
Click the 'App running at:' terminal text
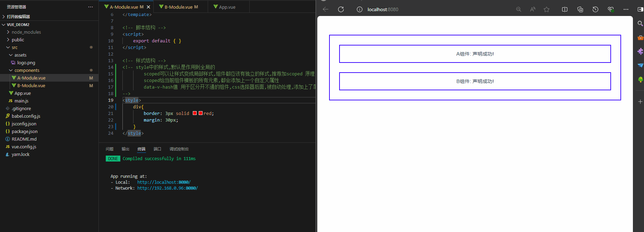coord(129,176)
